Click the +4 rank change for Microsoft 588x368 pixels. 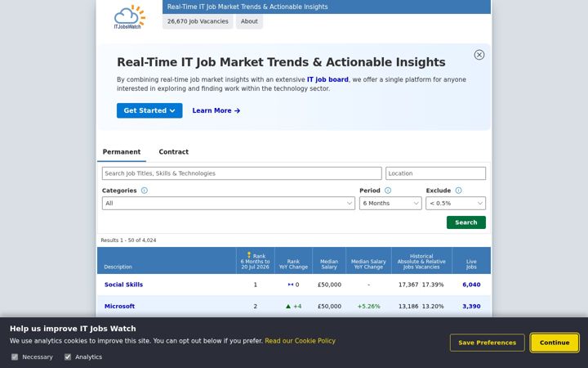[x=293, y=307]
